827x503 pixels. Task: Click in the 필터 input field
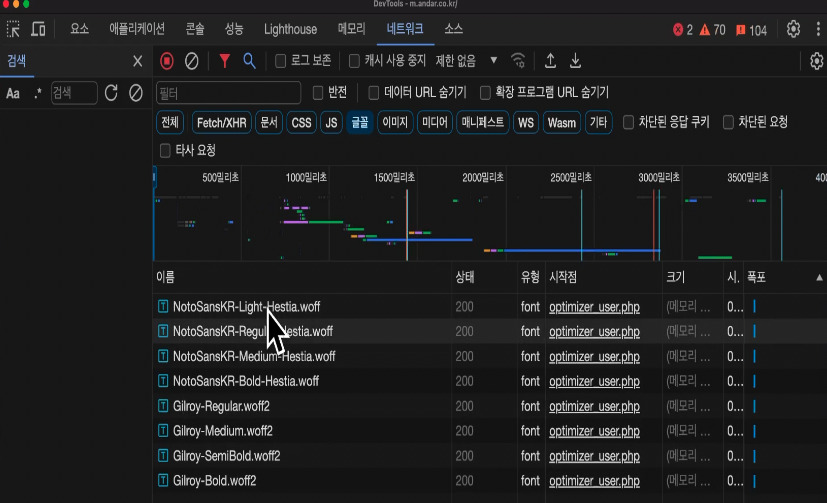tap(228, 93)
